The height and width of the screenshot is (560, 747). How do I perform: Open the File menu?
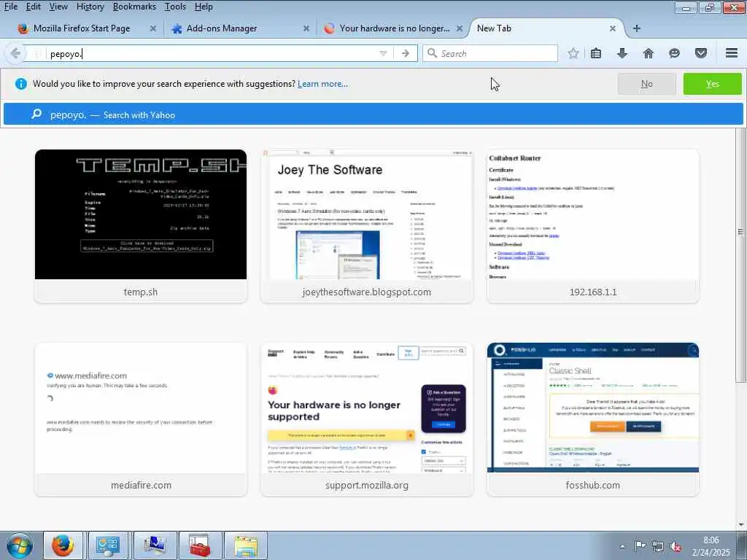pos(10,7)
